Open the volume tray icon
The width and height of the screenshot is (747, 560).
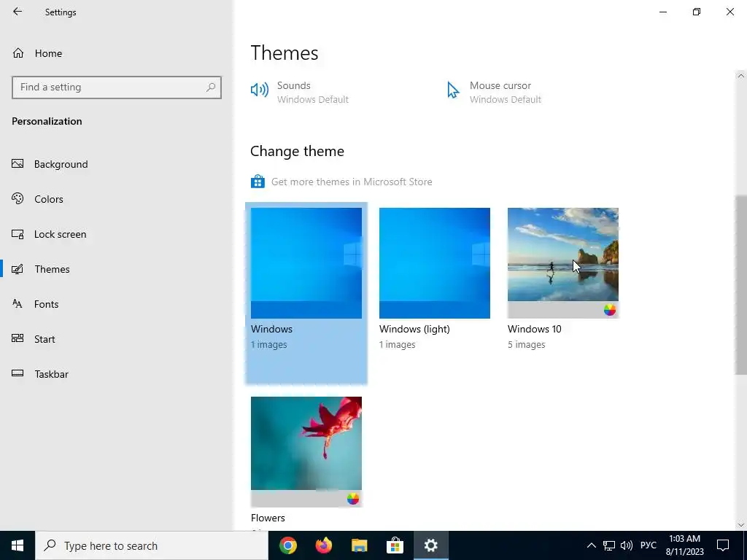point(627,545)
